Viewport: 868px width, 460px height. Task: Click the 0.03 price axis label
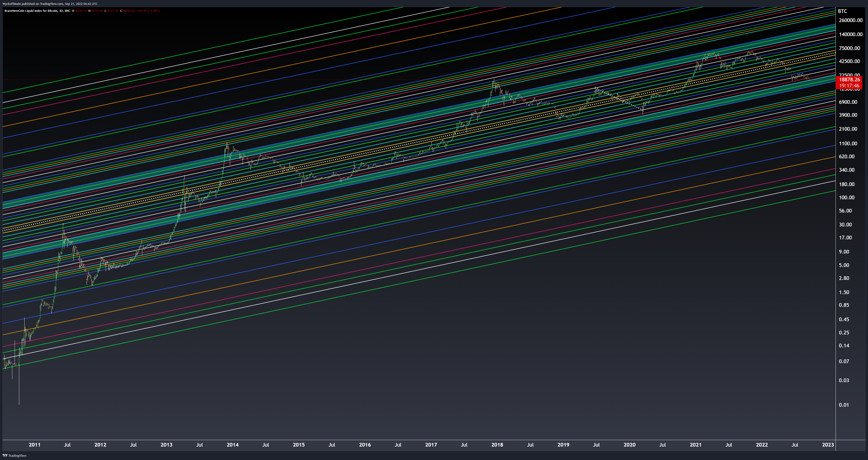tap(844, 380)
